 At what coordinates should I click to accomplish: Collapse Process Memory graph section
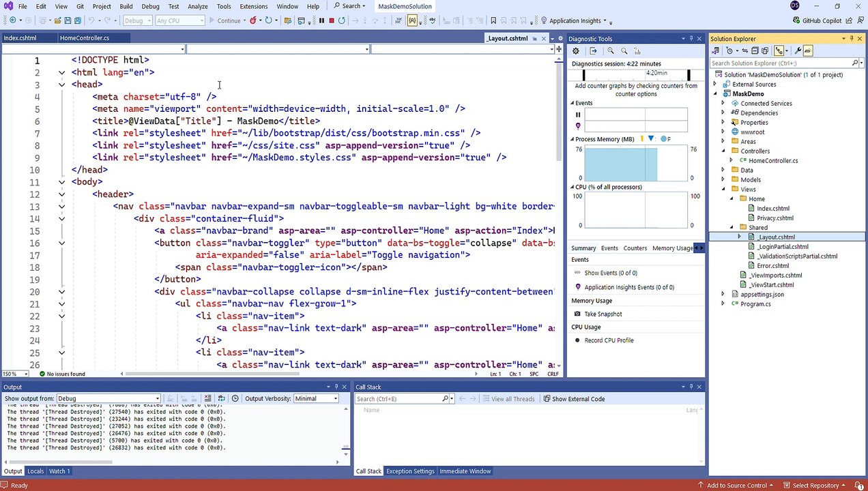tap(573, 139)
